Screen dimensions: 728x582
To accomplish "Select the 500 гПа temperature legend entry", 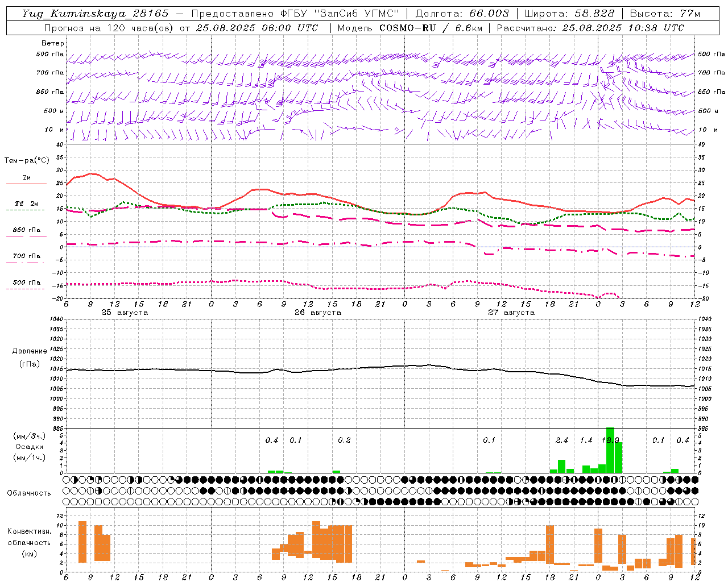I will point(26,282).
